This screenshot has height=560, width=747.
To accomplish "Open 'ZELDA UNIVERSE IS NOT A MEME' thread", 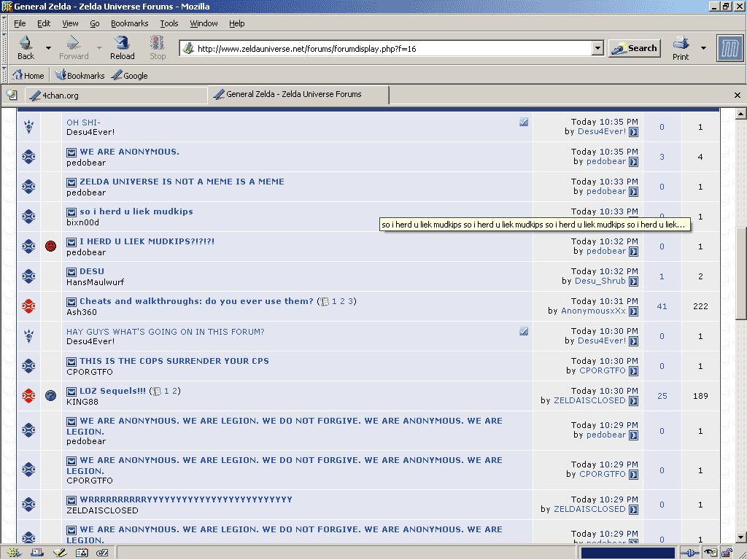I will point(182,182).
